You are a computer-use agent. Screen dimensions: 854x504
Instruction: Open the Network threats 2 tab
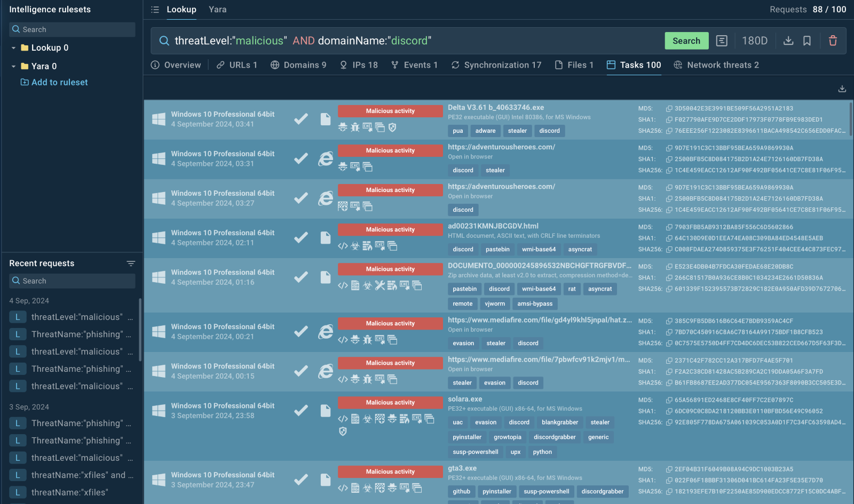(x=716, y=65)
